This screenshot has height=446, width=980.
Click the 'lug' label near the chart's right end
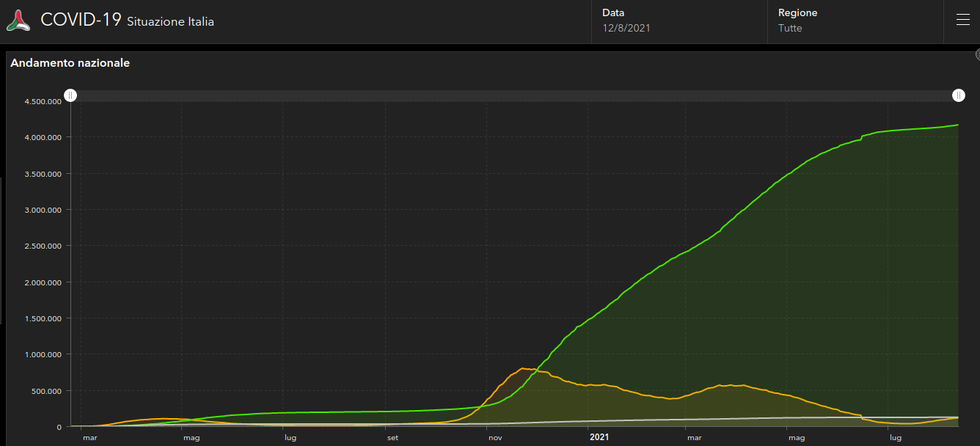tap(895, 438)
